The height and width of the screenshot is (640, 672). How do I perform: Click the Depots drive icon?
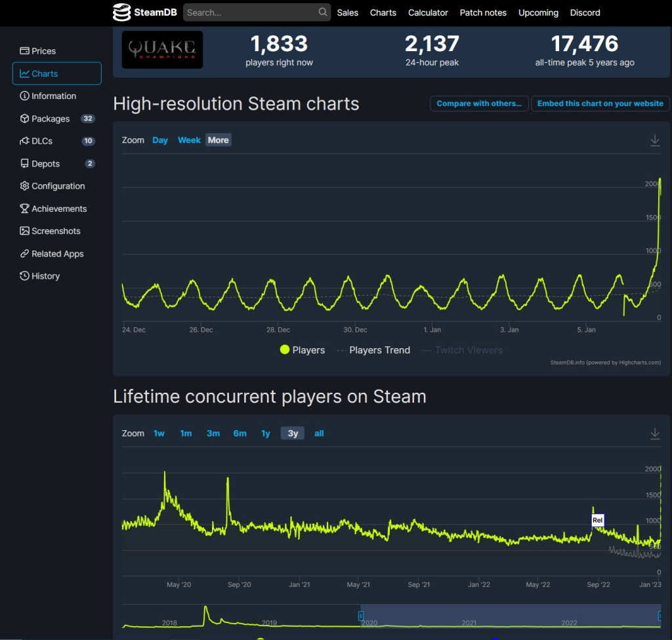click(x=24, y=164)
